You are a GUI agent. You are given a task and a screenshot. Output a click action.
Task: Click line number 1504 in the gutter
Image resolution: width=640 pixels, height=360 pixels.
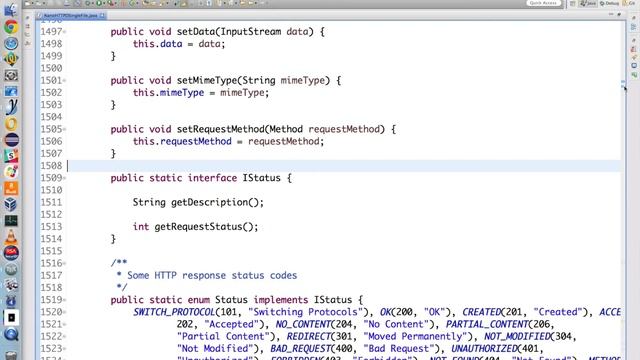click(51, 117)
